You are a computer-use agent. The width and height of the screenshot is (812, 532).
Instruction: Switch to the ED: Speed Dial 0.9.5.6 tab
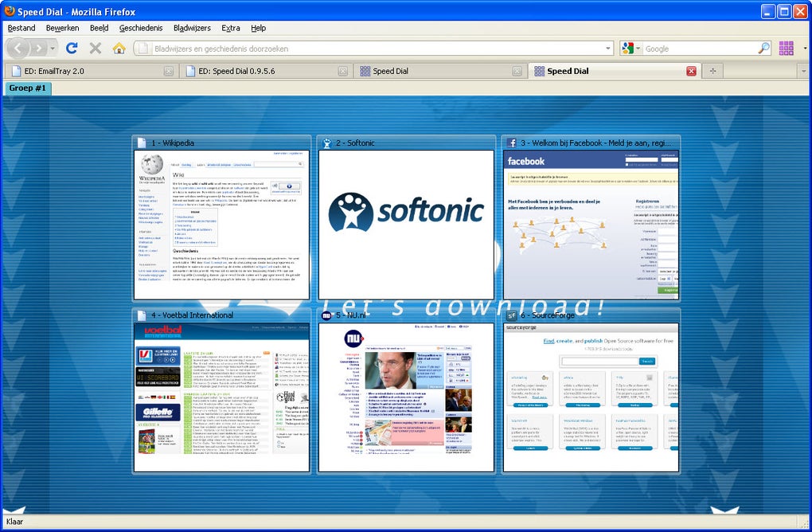(266, 71)
